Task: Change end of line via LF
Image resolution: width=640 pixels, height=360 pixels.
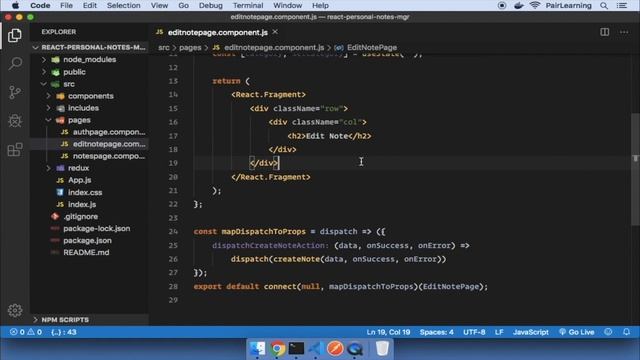Action: coord(499,332)
